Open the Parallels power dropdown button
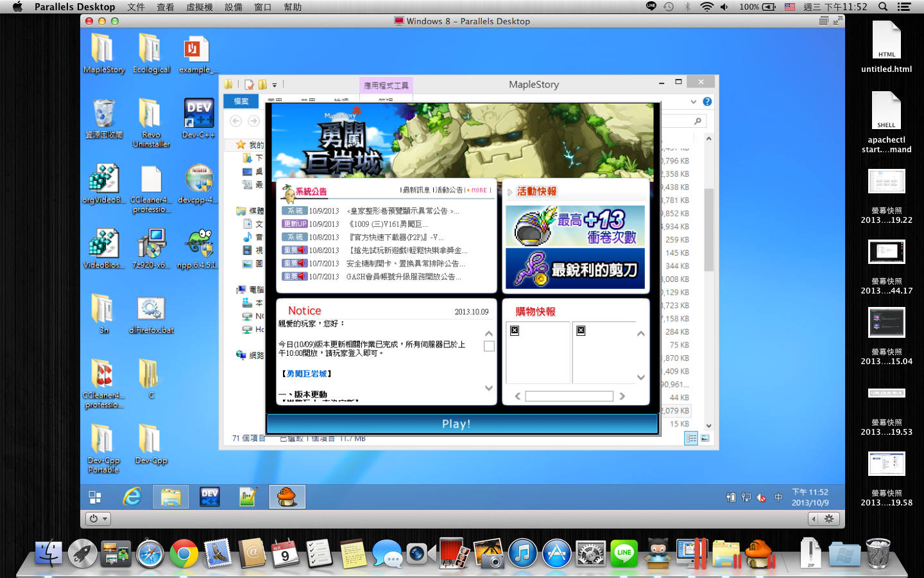Viewport: 924px width, 578px height. coord(98,518)
